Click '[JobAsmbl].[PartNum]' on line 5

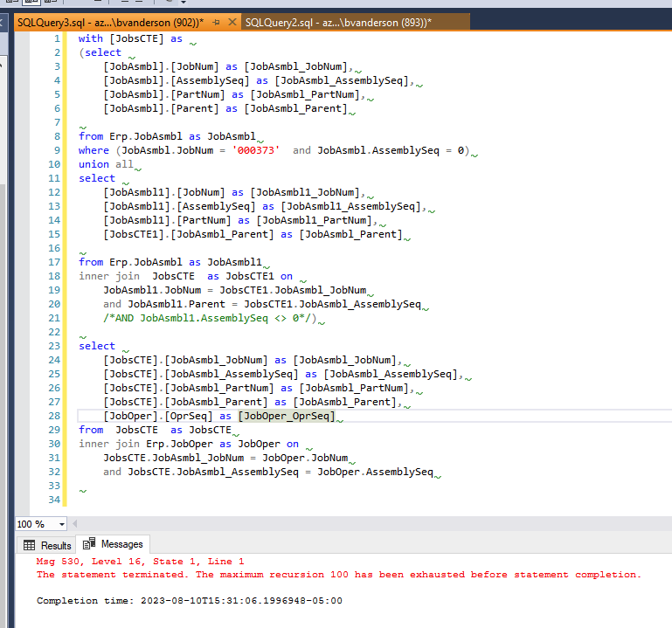(x=164, y=94)
